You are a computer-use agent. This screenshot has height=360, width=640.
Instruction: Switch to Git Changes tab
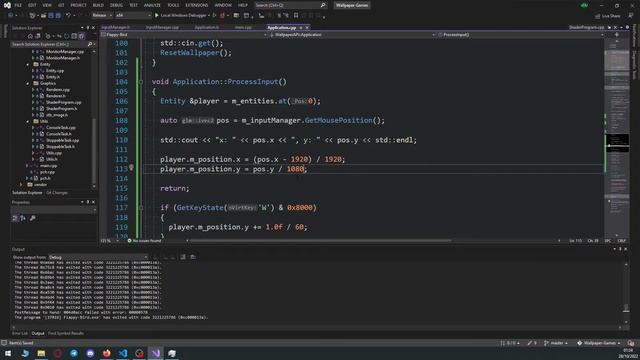coord(57,193)
